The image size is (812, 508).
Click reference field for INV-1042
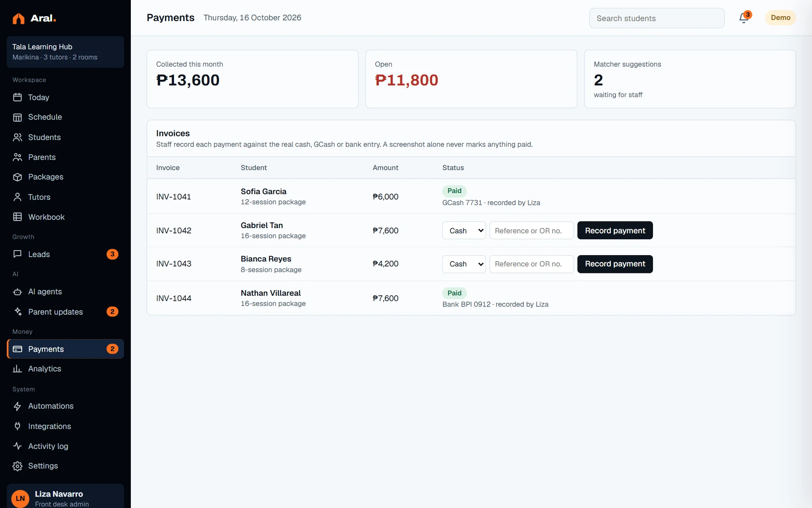coord(531,230)
